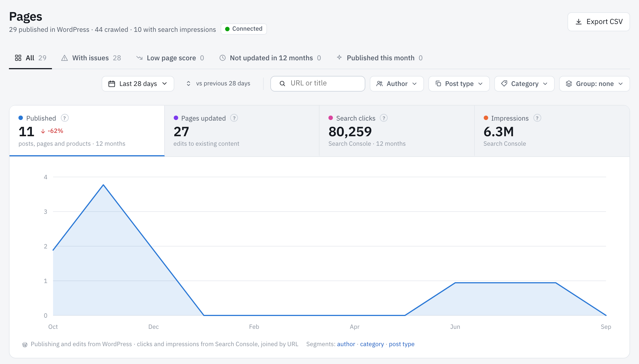Image resolution: width=639 pixels, height=364 pixels.
Task: Switch to the With issues tab
Action: tap(91, 58)
